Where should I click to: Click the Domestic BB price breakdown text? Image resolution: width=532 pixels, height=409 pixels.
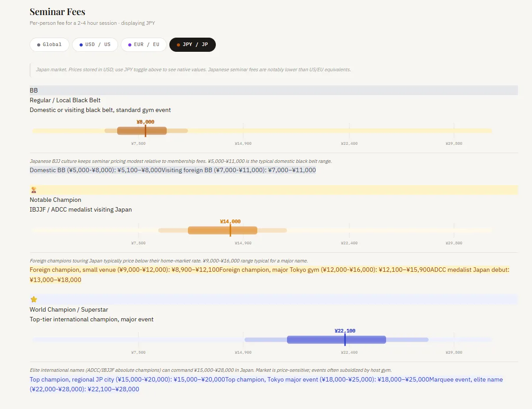click(95, 170)
